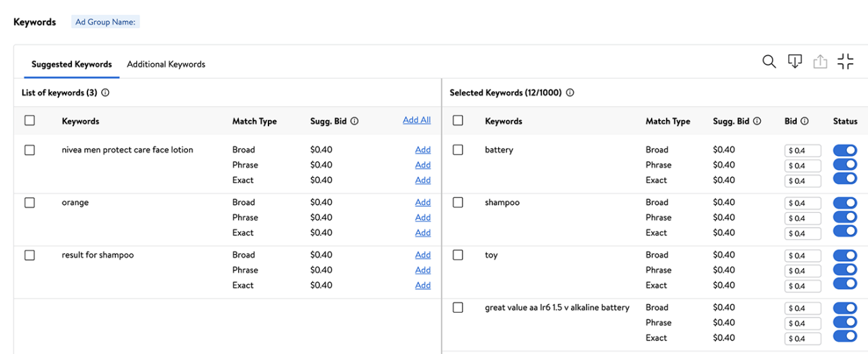
Task: Add orange keyword Broad match
Action: [423, 202]
